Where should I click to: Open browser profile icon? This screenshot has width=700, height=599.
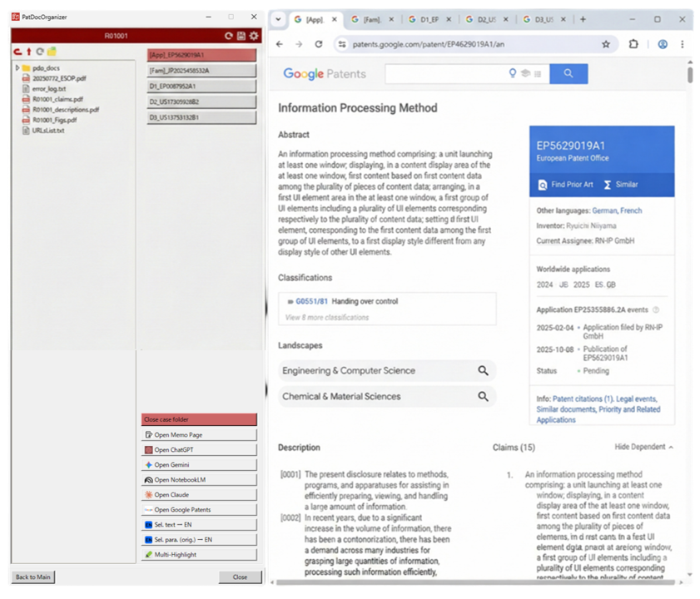pyautogui.click(x=663, y=44)
